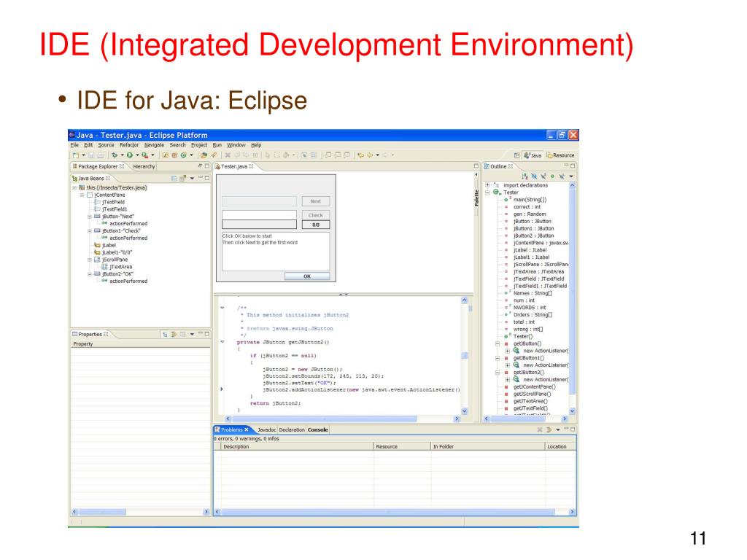Click the Description column header

coord(298,447)
